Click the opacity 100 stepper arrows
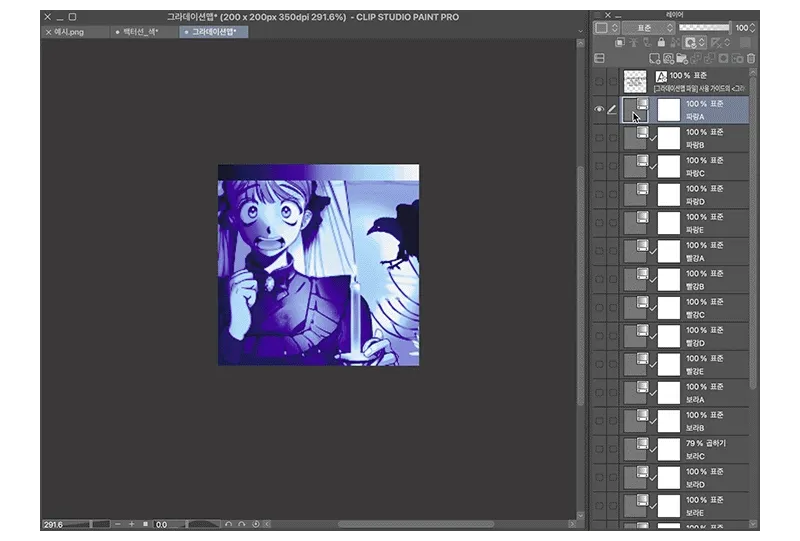 tap(752, 28)
